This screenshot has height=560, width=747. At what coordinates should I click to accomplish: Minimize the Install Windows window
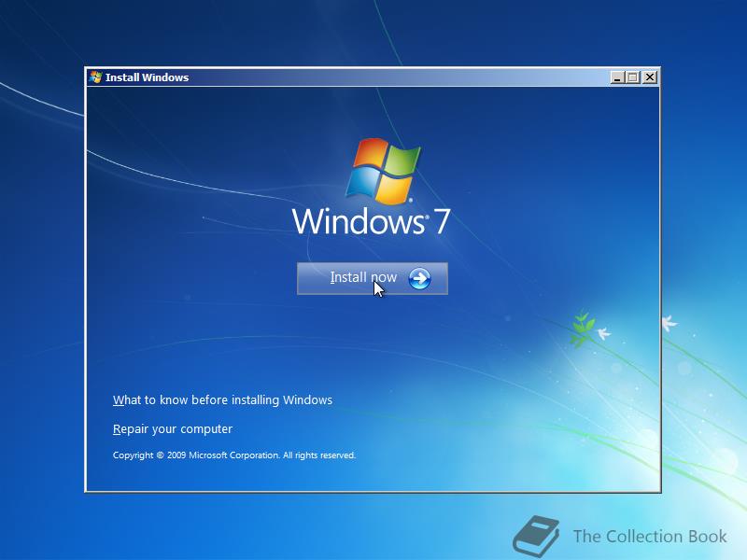pyautogui.click(x=617, y=77)
